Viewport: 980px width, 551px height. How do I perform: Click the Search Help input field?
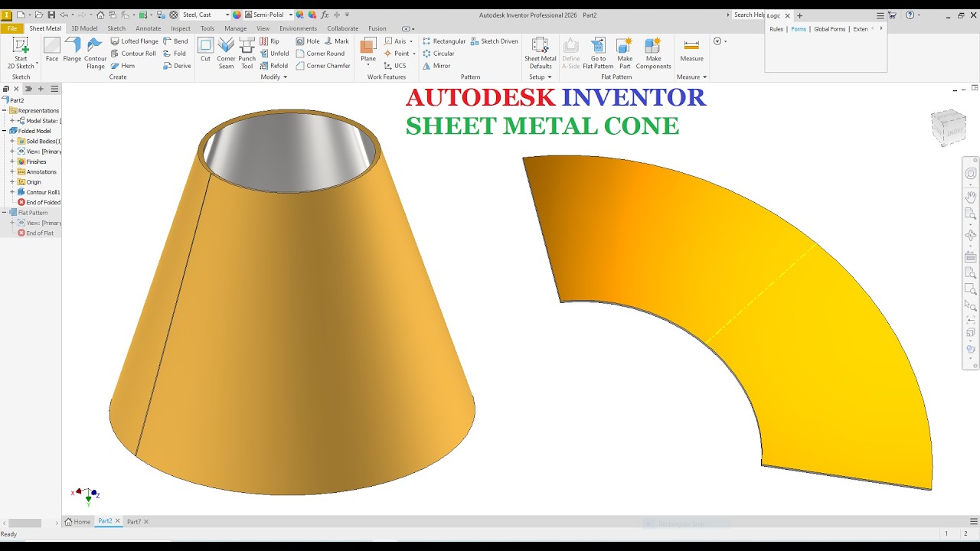pos(748,15)
